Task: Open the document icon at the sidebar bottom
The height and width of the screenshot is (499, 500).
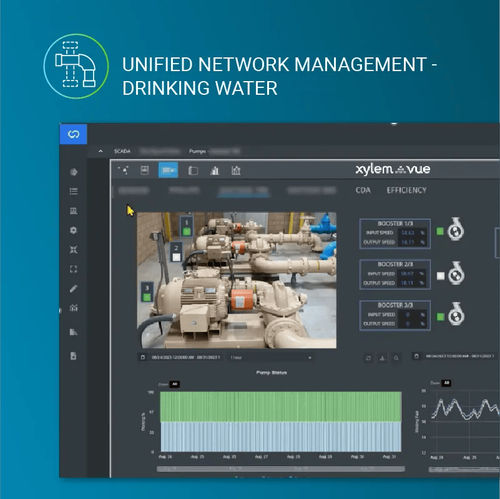Action: pyautogui.click(x=74, y=356)
